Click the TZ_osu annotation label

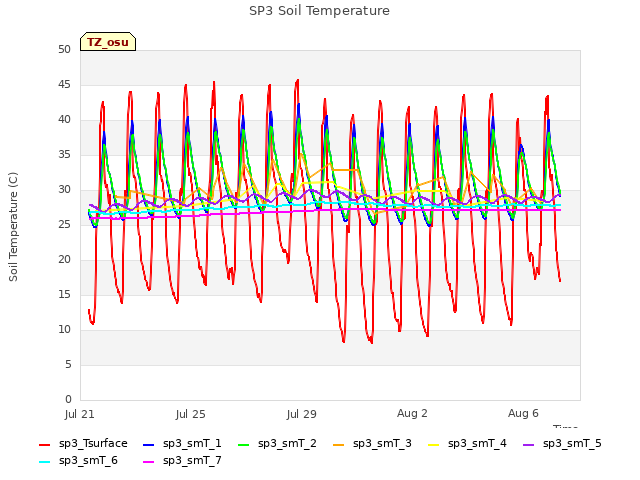click(x=108, y=42)
